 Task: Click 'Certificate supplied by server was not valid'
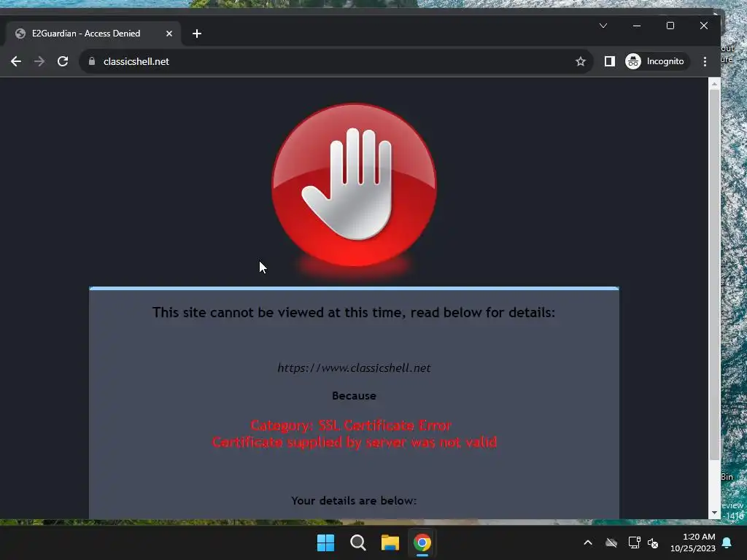355,443
